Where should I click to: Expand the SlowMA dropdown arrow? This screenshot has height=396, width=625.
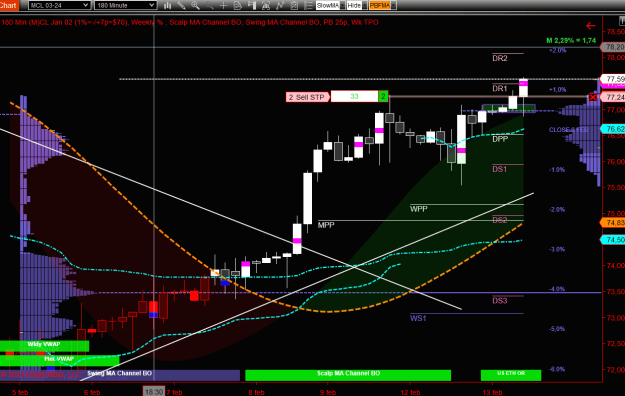coord(342,5)
